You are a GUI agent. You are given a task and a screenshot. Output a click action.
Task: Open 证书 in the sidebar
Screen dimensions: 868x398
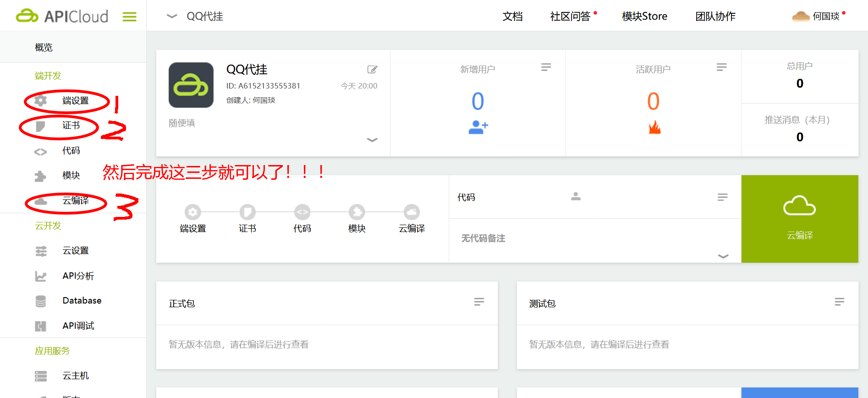pos(71,125)
